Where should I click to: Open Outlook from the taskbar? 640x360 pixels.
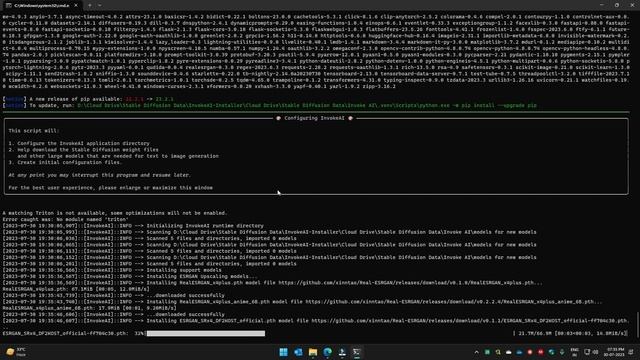[x=298, y=352]
